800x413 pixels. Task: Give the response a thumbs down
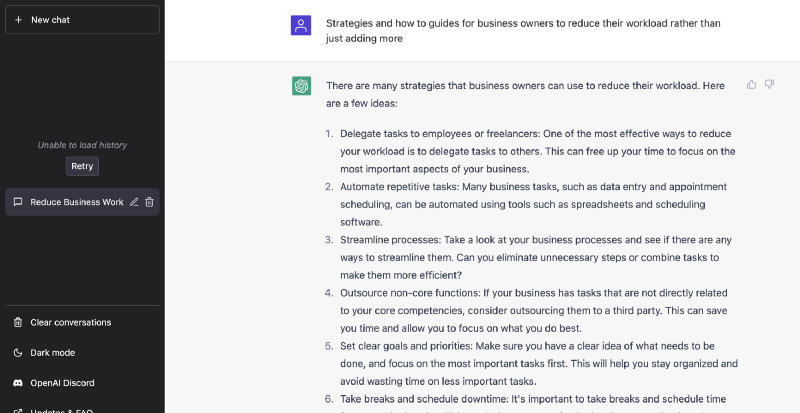769,85
